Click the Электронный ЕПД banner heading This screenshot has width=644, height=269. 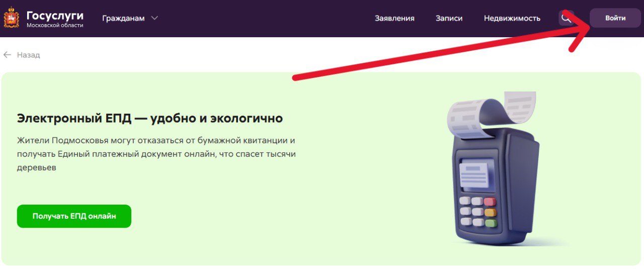[150, 118]
